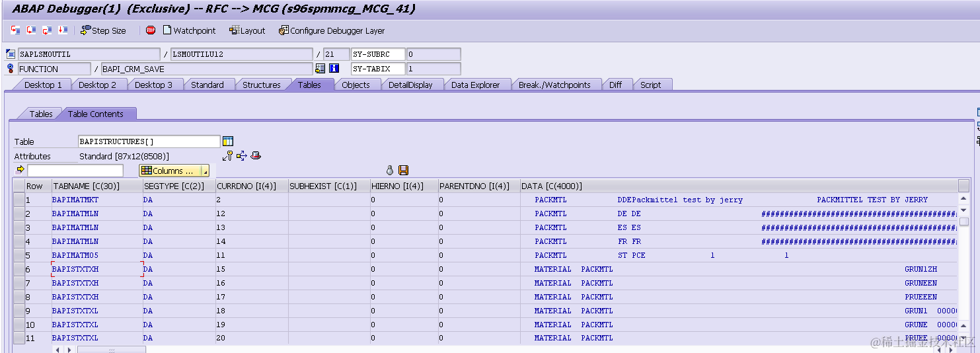Create a Watchpoint
This screenshot has height=353, width=980.
coord(189,30)
